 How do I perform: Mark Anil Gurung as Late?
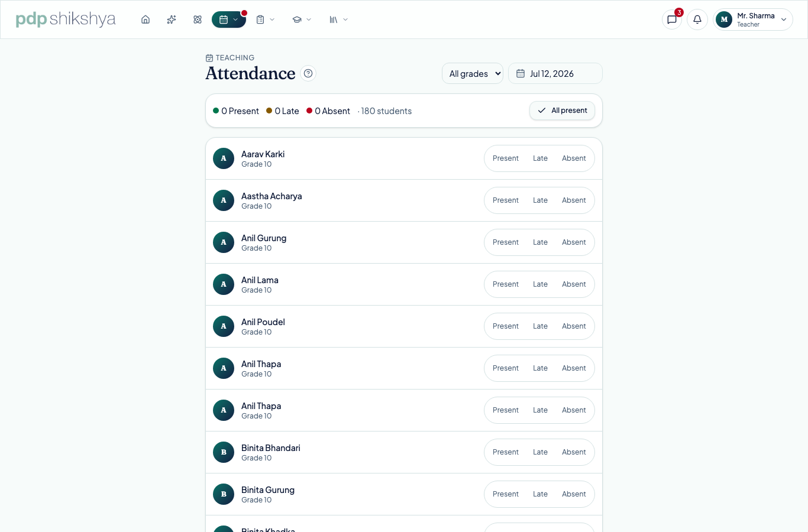540,242
